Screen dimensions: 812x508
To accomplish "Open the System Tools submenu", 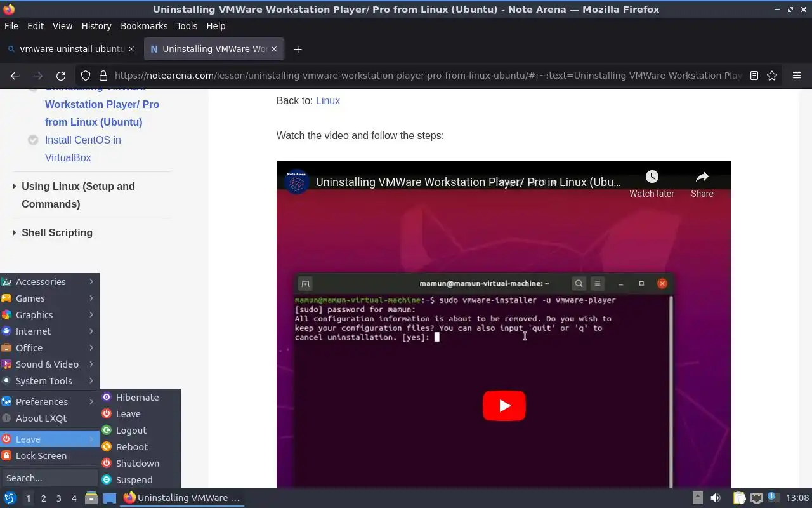I will pos(49,381).
